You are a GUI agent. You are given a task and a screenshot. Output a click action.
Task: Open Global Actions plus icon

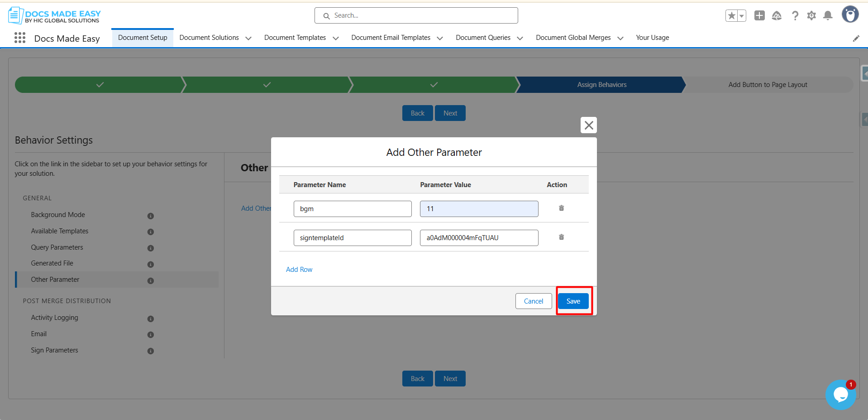[x=759, y=15]
